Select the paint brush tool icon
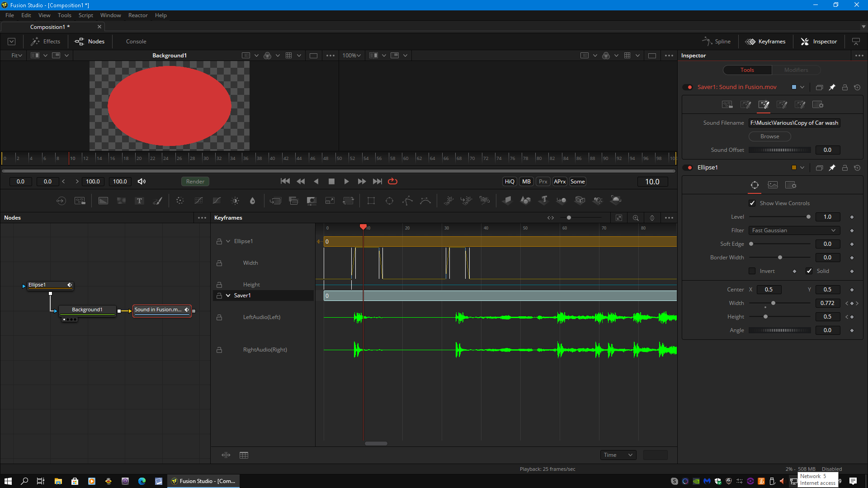This screenshot has height=488, width=868. coord(157,200)
